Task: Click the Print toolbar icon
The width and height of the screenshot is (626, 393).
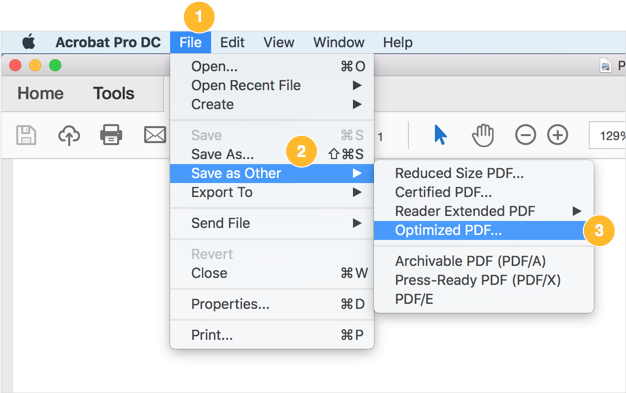Action: [111, 135]
